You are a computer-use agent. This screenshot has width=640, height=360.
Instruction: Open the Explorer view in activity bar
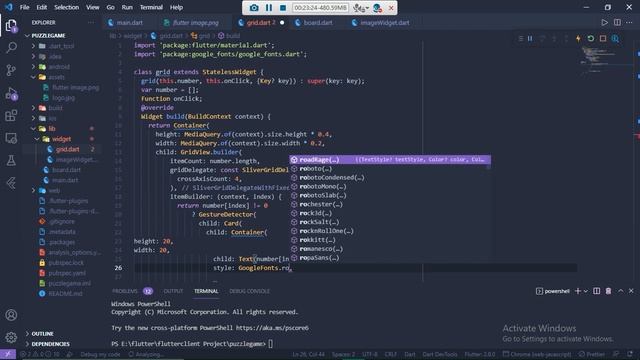(11, 26)
